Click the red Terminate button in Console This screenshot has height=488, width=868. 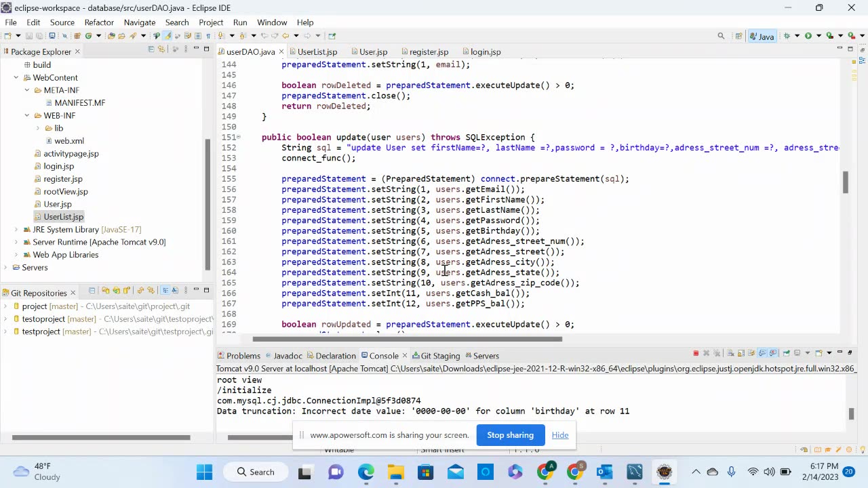[696, 353]
